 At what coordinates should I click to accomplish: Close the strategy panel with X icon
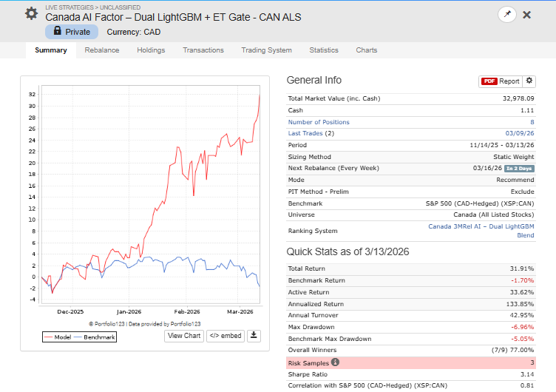pos(527,15)
